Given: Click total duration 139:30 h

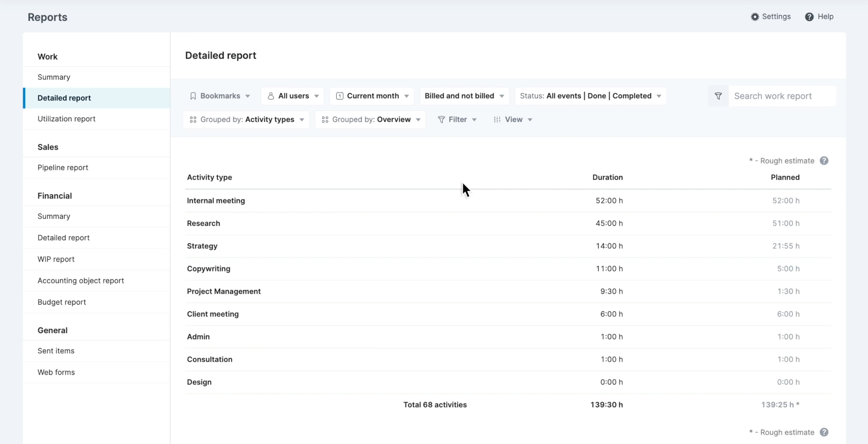Looking at the screenshot, I should point(606,405).
